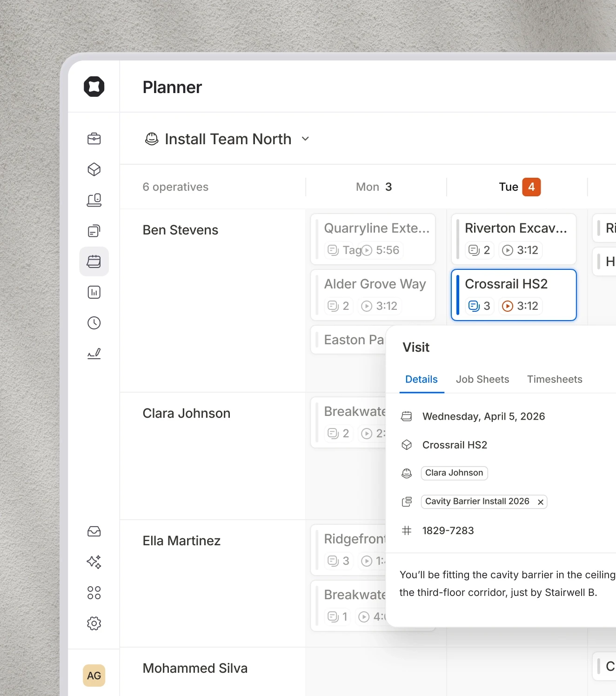Click the Clara Johnson assignee chip
This screenshot has width=616, height=696.
(x=454, y=473)
